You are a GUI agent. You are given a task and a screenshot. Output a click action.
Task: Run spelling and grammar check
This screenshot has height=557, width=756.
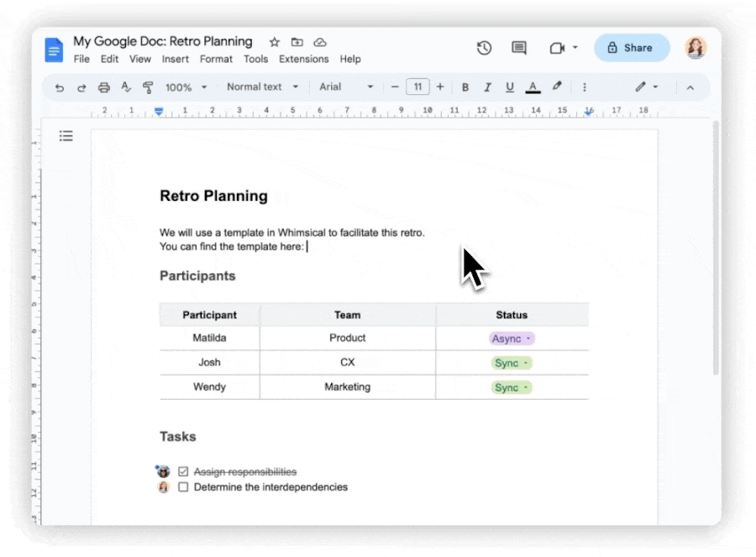126,87
